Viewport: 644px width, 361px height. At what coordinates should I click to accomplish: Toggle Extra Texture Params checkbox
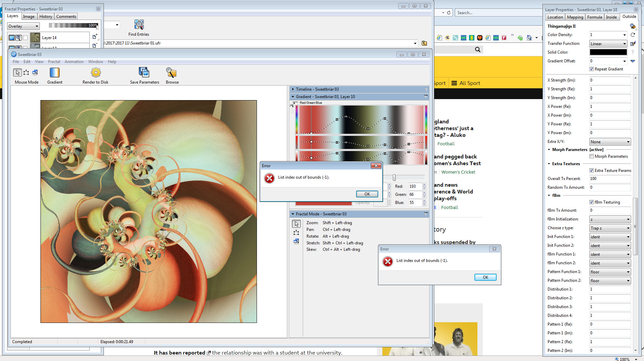591,171
